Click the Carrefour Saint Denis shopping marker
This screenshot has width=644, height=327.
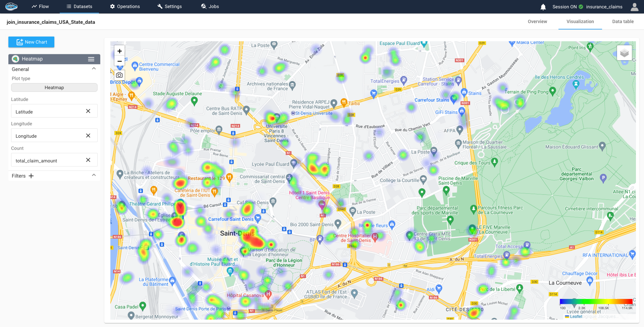click(x=258, y=218)
